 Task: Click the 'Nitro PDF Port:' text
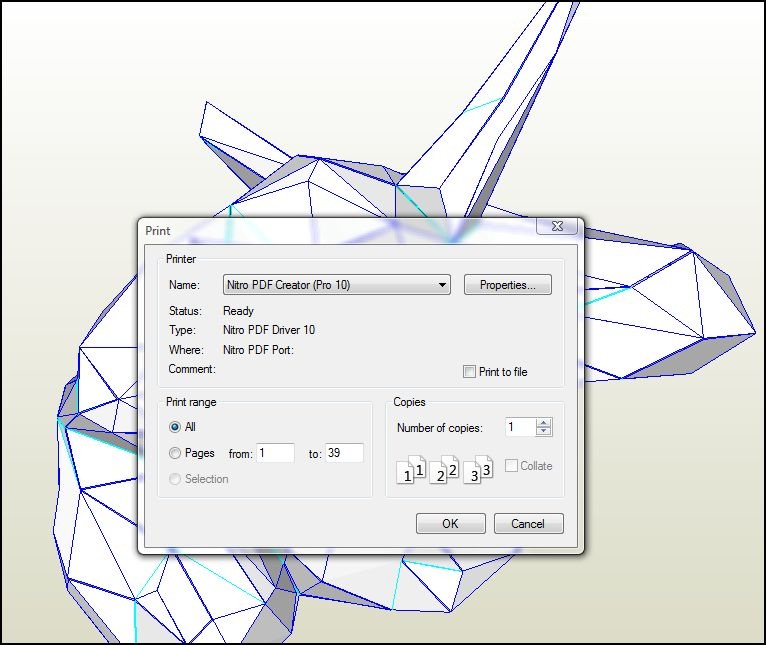click(x=258, y=350)
